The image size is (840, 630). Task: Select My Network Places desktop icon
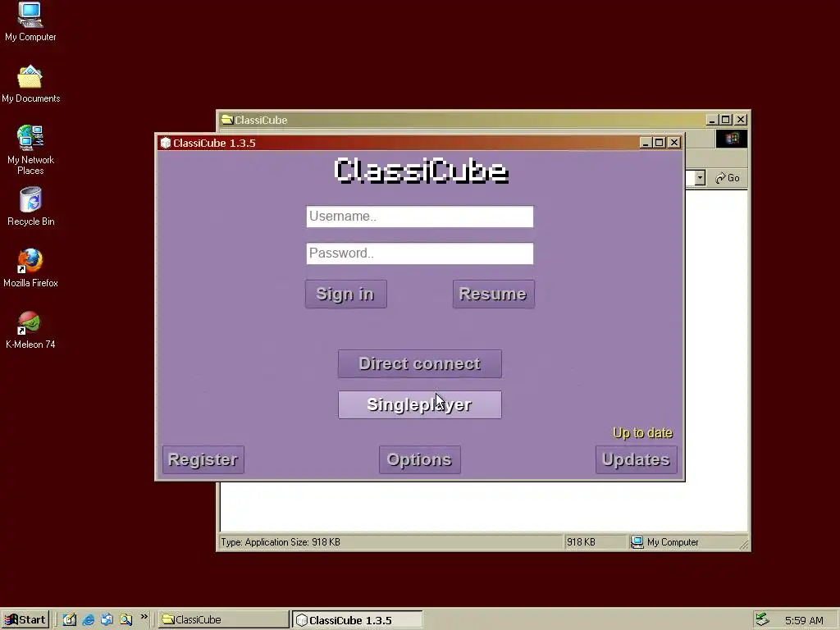pos(30,150)
